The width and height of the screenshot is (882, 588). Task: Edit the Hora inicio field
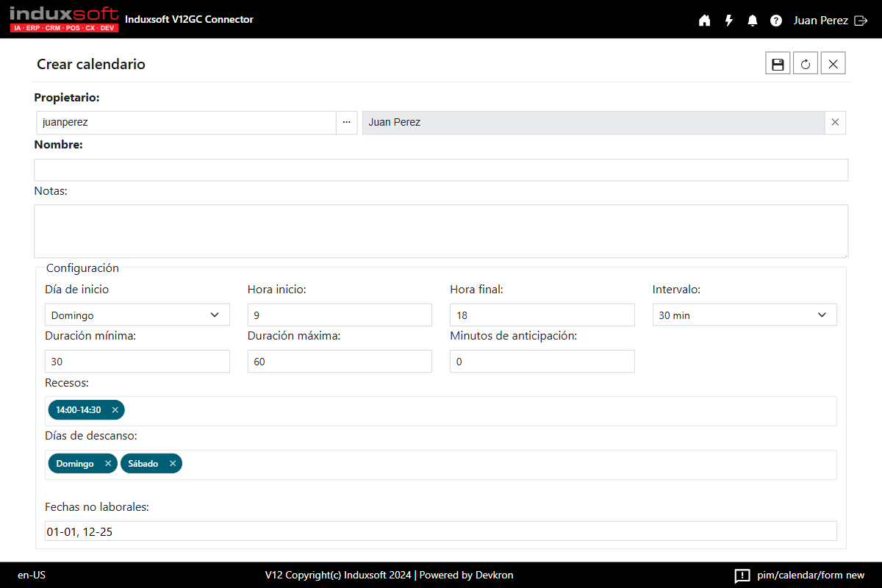[340, 315]
